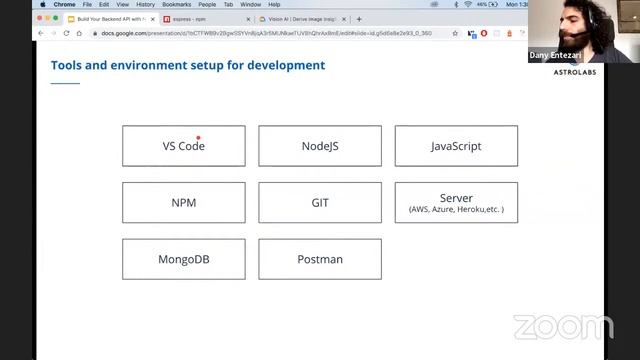
Task: Open the Chrome application menu
Action: coord(64,4)
